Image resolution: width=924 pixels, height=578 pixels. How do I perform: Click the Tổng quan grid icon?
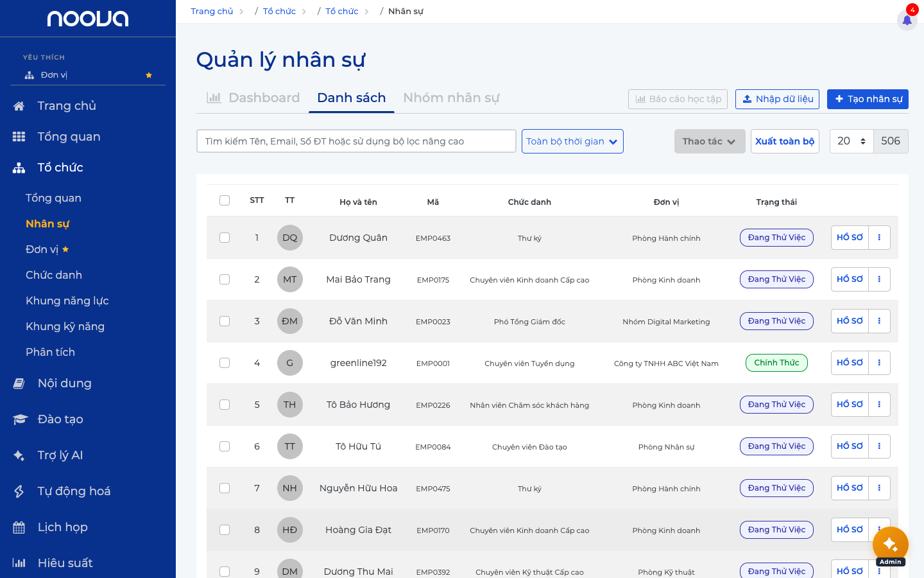click(19, 137)
